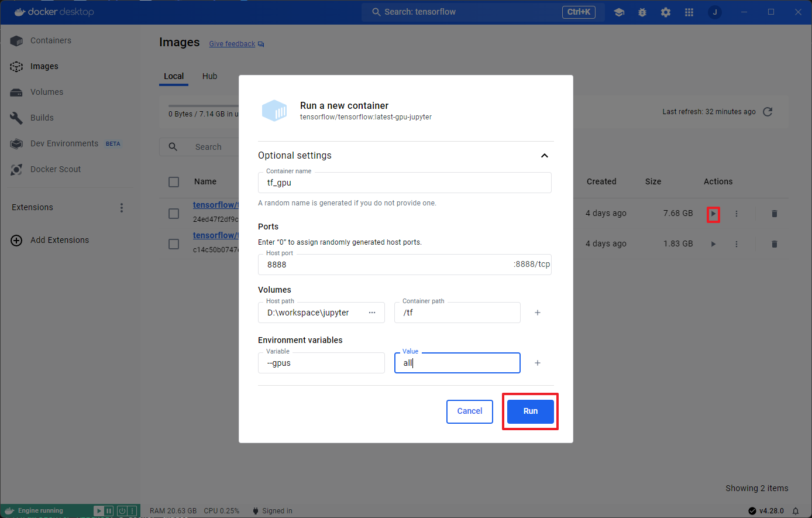The image size is (812, 518).
Task: Click the Builds wrench icon in sidebar
Action: (16, 118)
